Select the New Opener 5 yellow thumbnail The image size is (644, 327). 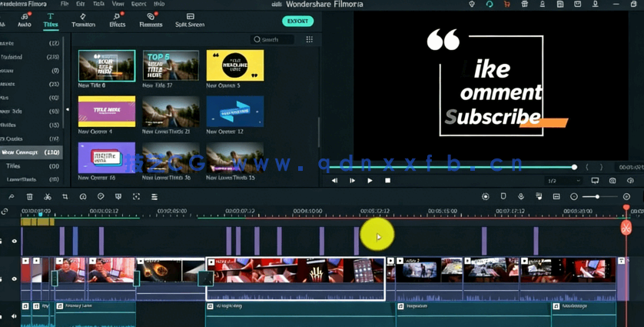[234, 66]
